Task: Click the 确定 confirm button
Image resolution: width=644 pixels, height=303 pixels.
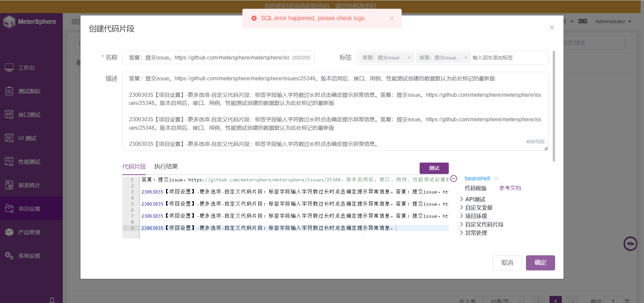Action: (540, 263)
